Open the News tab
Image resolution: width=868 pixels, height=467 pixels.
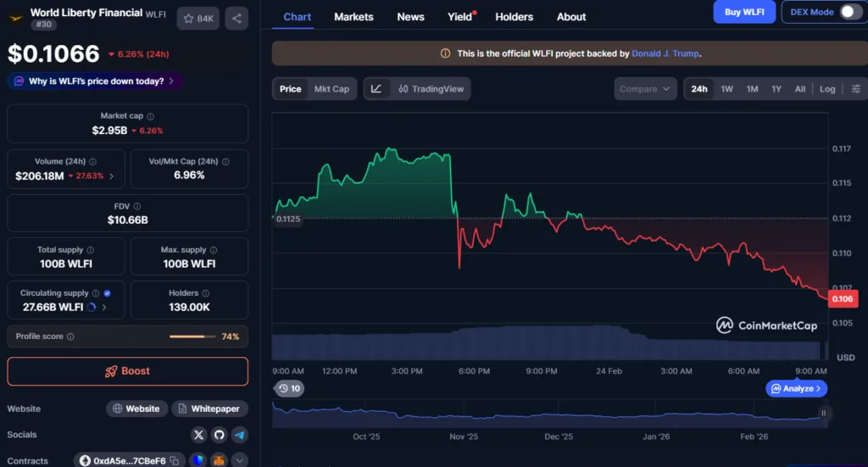pos(411,17)
